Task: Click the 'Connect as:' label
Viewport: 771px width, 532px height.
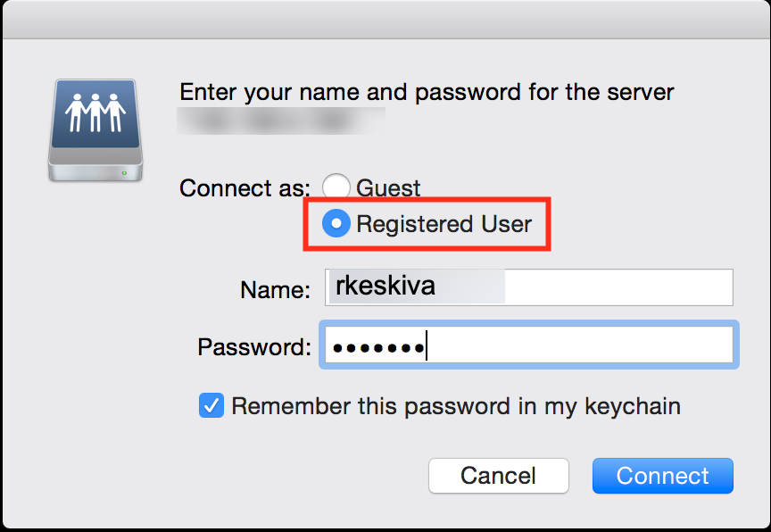Action: click(x=245, y=188)
